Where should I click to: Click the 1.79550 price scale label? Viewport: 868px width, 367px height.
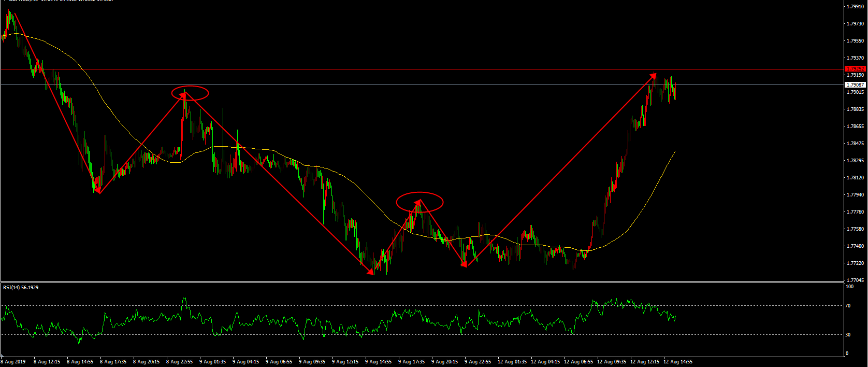click(855, 41)
